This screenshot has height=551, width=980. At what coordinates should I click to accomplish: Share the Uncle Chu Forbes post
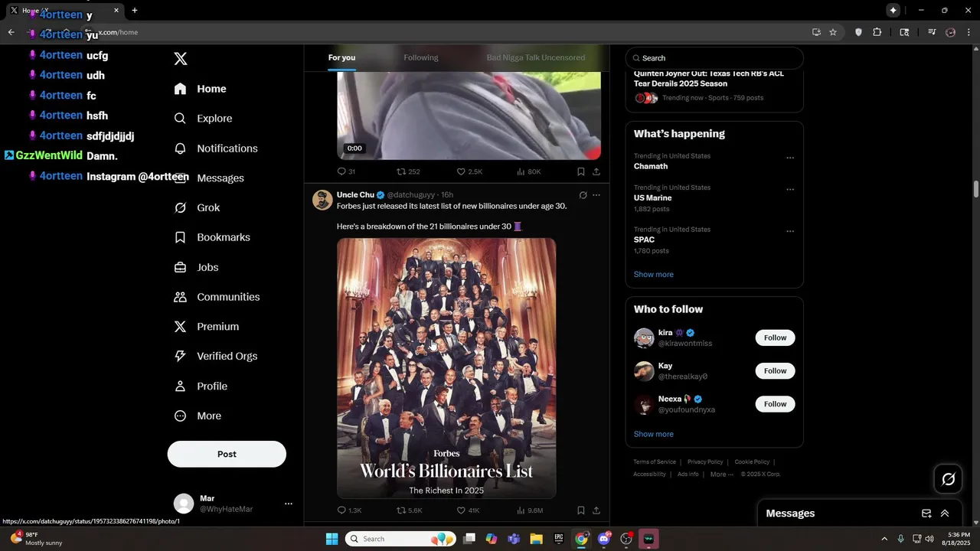tap(596, 510)
